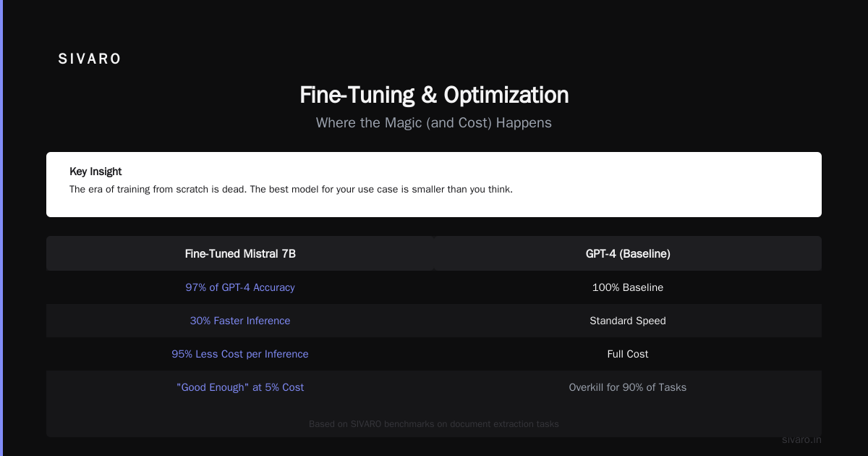868x456 pixels.
Task: Select the 'Fine-Tuning & Optimization' heading
Action: coord(434,95)
